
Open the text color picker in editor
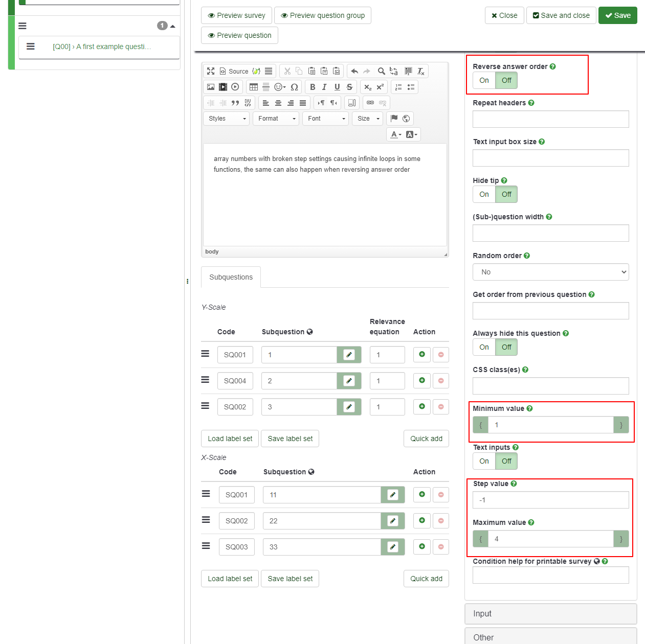(395, 134)
